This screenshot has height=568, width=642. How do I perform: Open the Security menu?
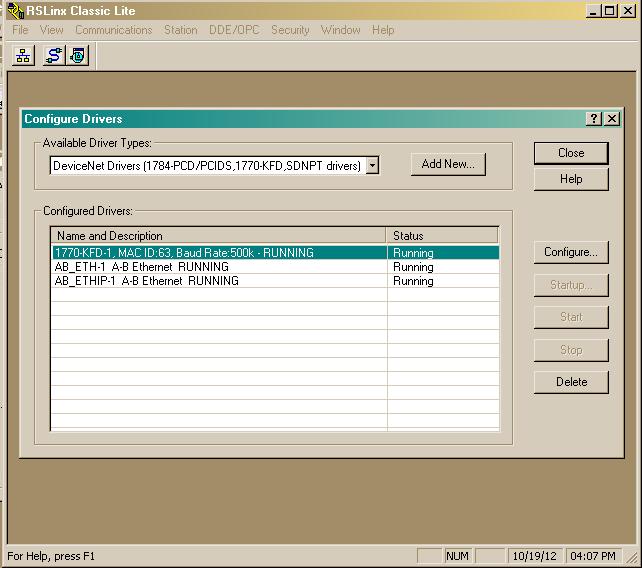(x=290, y=30)
